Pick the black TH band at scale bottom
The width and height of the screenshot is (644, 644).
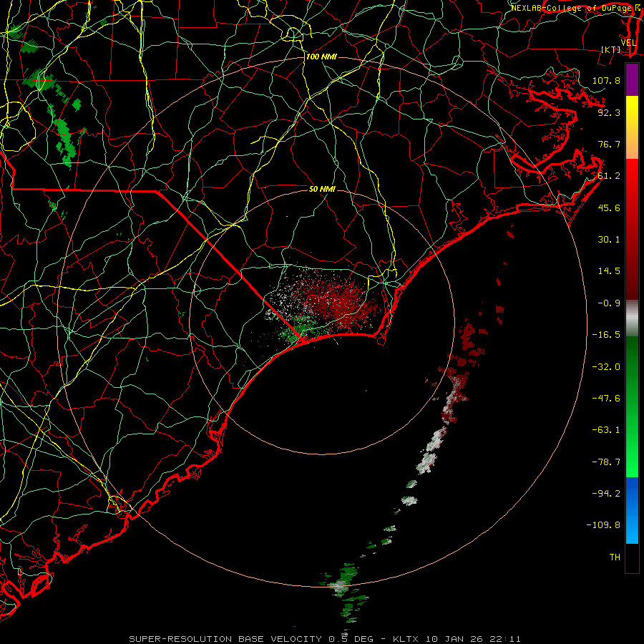(632, 558)
